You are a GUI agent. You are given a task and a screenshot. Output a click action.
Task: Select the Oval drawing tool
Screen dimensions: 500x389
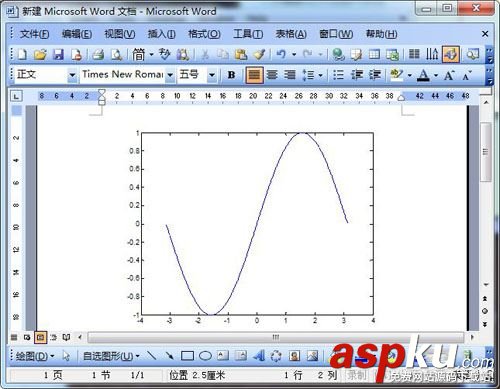(205, 356)
